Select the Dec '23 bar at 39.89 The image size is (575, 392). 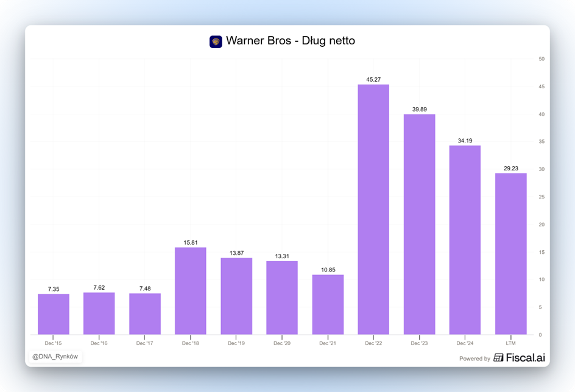[419, 224]
